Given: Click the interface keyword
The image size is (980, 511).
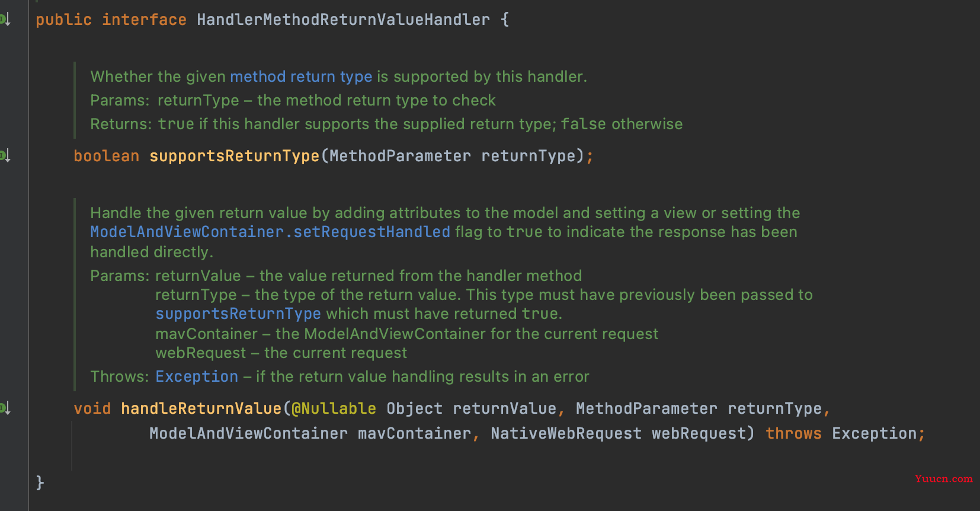Looking at the screenshot, I should [145, 20].
